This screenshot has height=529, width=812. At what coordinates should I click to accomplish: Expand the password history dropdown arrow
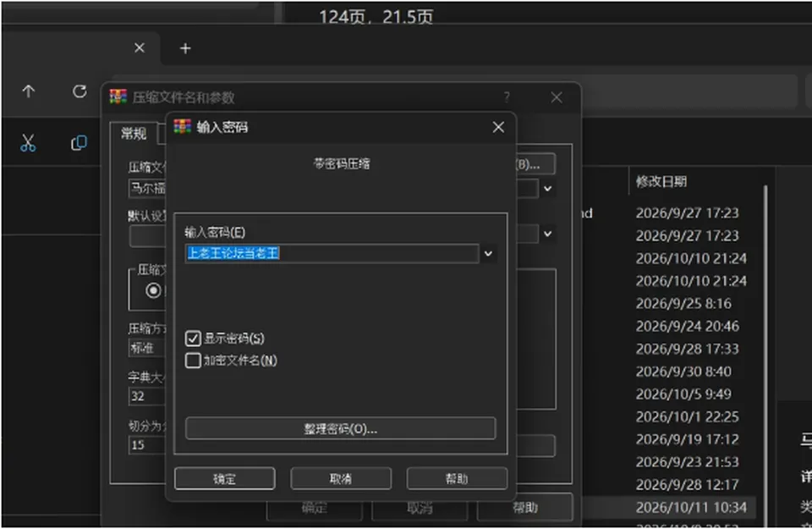pyautogui.click(x=488, y=253)
